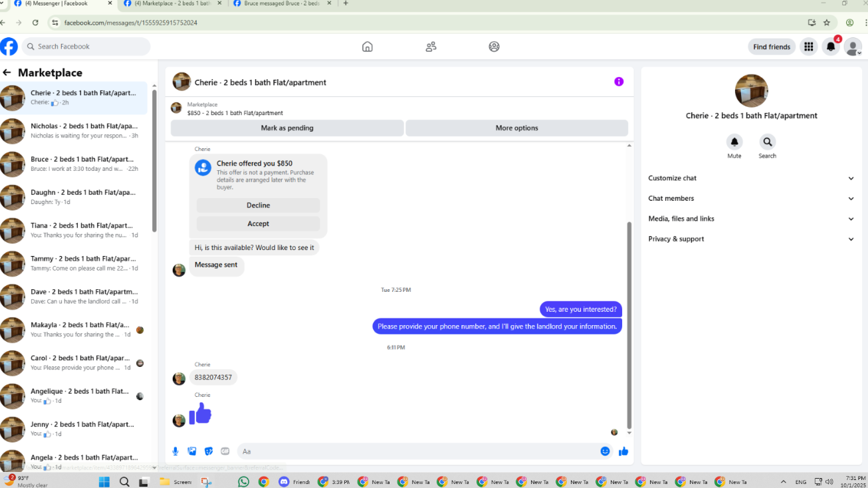Click Mark as pending button
868x488 pixels.
coord(287,128)
